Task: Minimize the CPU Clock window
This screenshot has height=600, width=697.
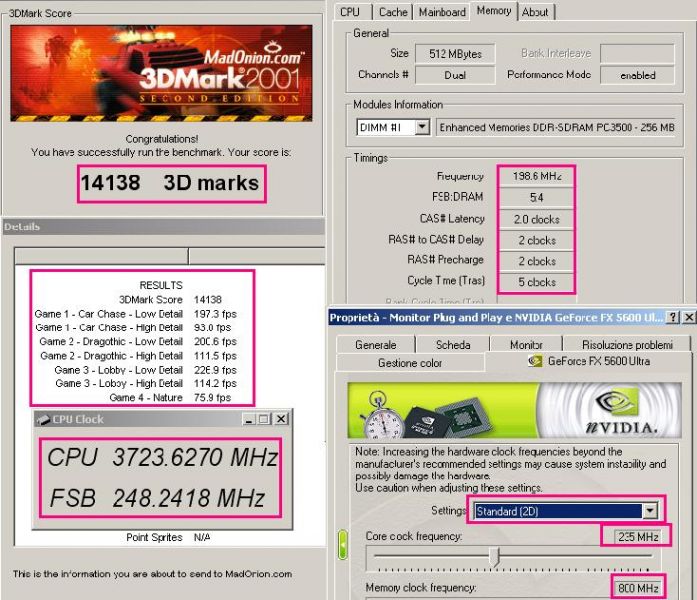Action: (x=249, y=419)
